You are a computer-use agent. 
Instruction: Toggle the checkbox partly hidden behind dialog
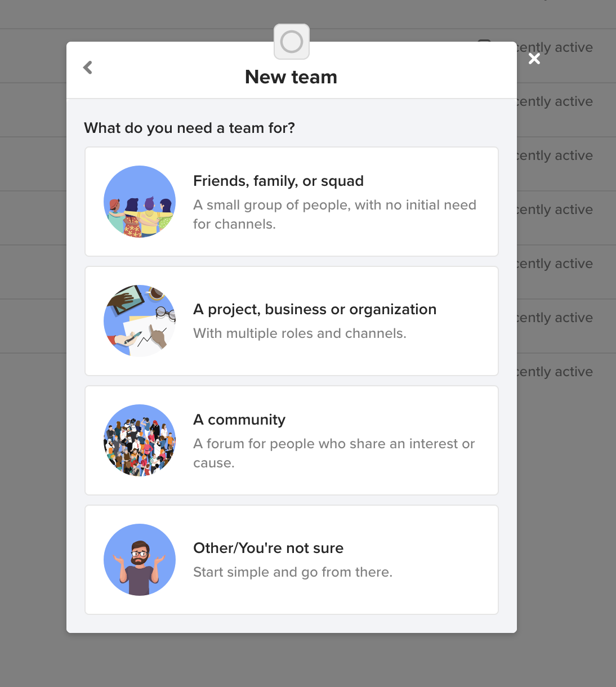[484, 41]
